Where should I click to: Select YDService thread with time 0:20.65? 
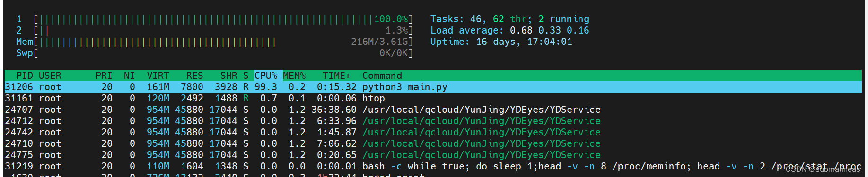[482, 155]
